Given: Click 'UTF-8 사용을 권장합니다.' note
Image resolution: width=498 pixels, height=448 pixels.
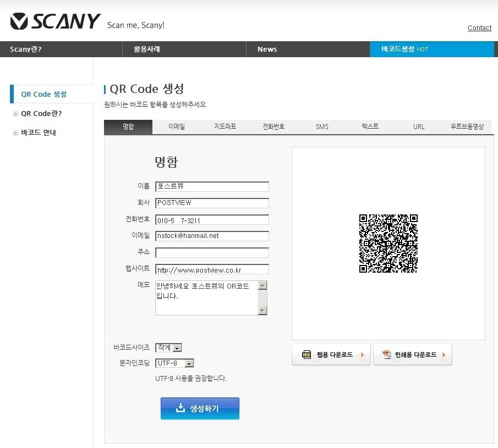Looking at the screenshot, I should click(191, 378).
